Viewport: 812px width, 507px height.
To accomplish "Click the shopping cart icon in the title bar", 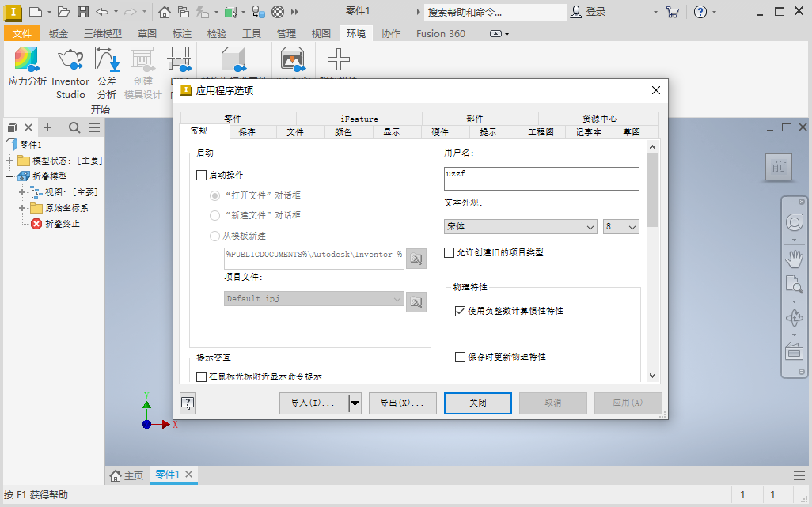I will (x=672, y=12).
